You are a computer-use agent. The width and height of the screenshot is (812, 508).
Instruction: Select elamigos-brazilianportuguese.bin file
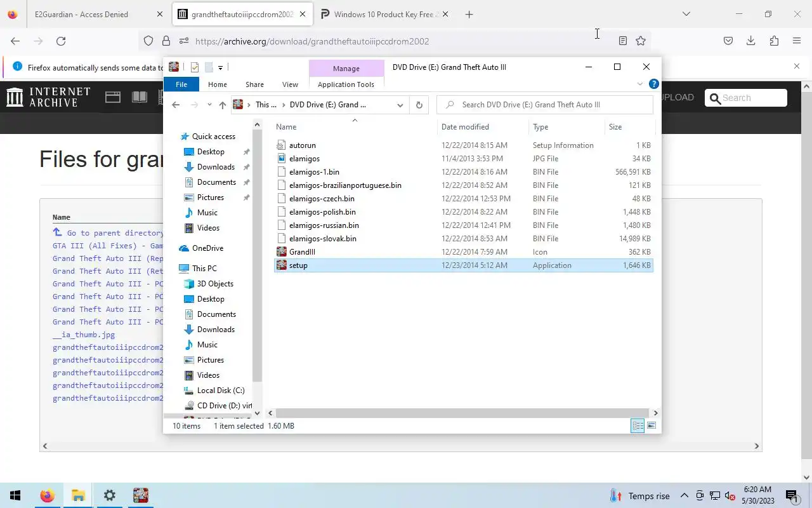[345, 185]
